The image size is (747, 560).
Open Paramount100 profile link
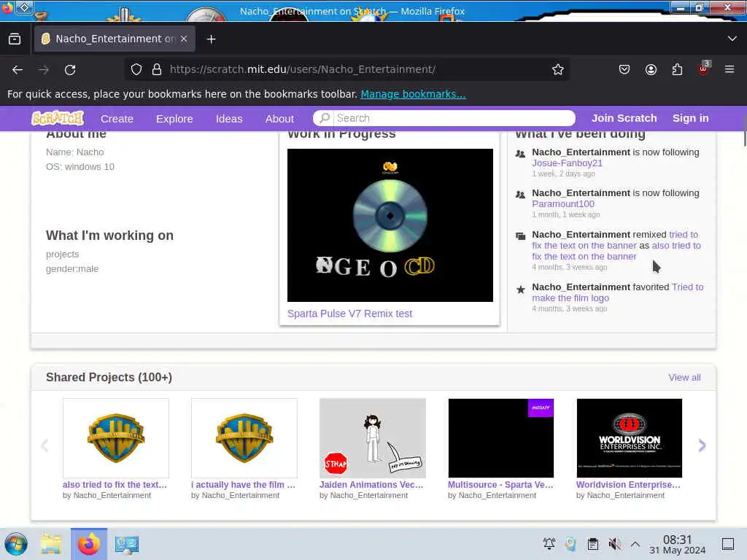coord(563,204)
